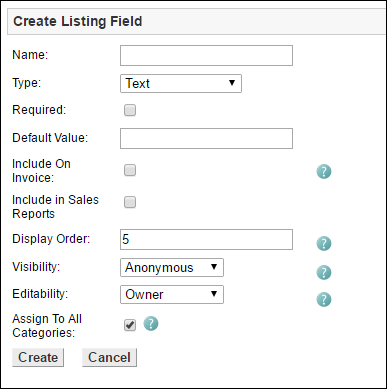The image size is (387, 389).
Task: Click the Create button
Action: [x=38, y=358]
